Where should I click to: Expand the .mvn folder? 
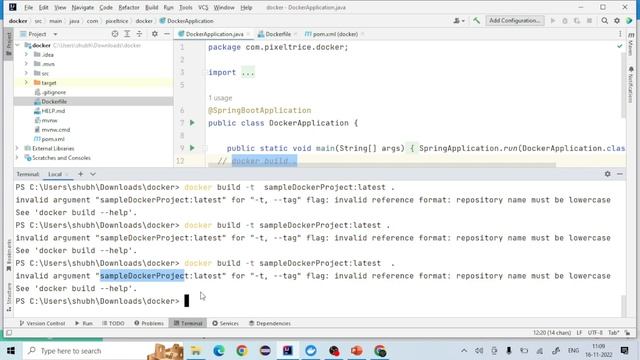click(27, 64)
